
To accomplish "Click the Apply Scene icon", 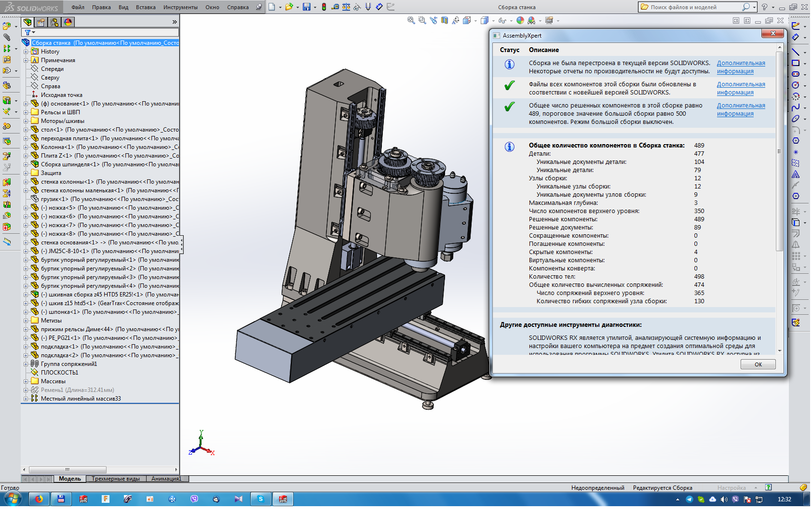I will click(x=531, y=20).
